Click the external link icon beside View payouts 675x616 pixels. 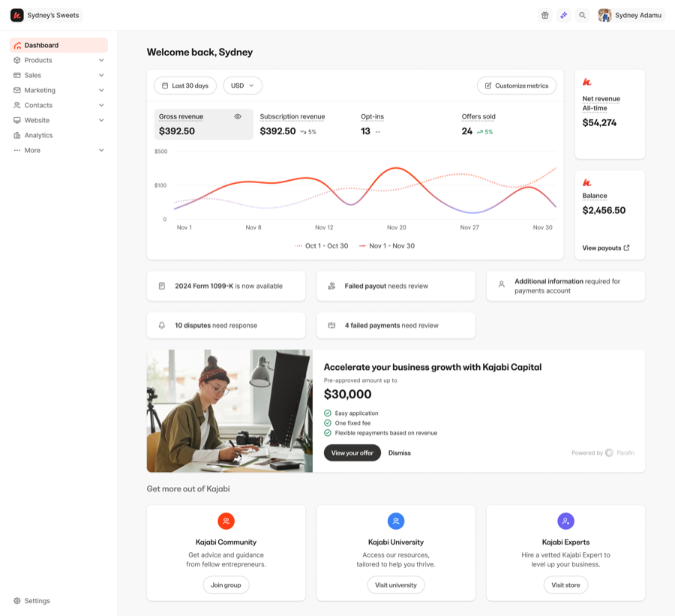(x=626, y=248)
